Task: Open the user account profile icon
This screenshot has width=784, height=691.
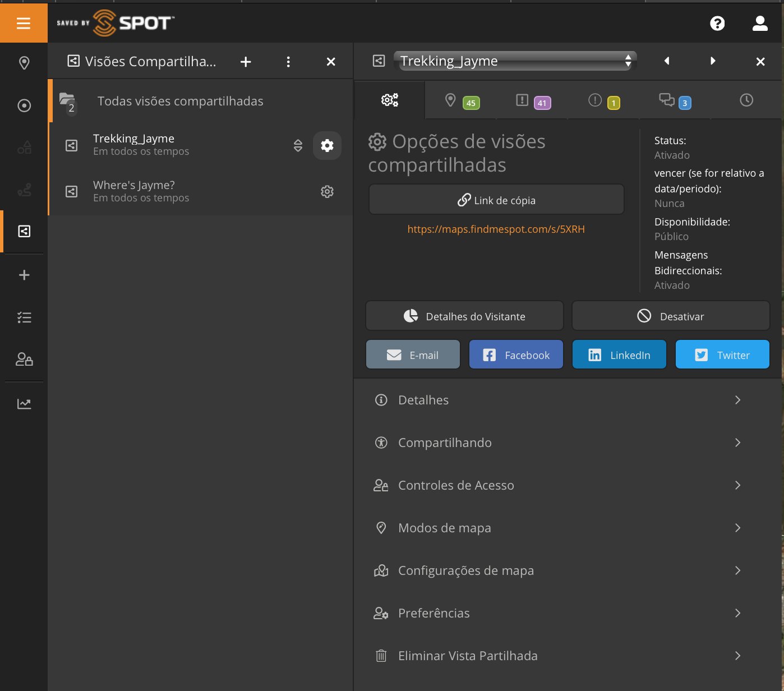Action: pyautogui.click(x=760, y=23)
